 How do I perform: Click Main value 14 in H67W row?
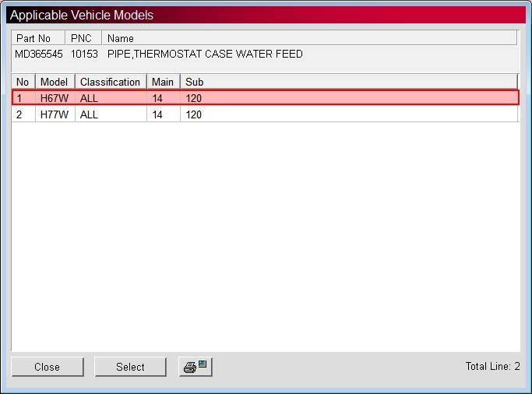157,98
